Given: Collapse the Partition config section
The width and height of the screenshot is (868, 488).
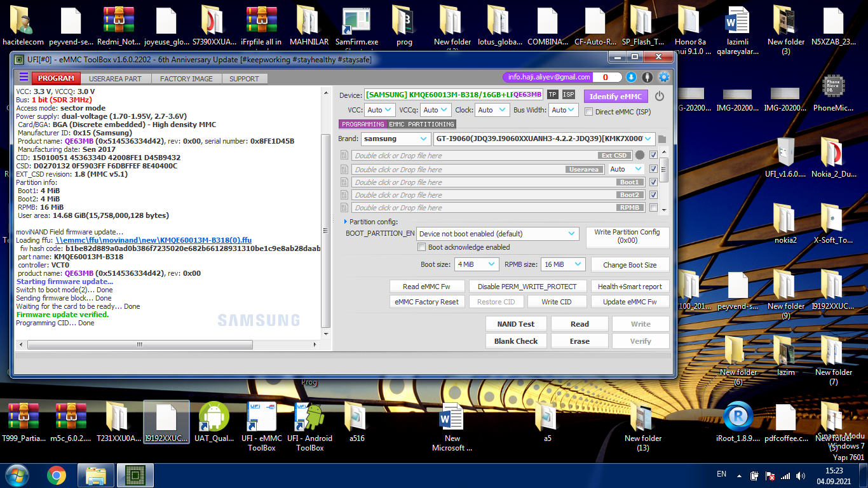Looking at the screenshot, I should pyautogui.click(x=346, y=222).
